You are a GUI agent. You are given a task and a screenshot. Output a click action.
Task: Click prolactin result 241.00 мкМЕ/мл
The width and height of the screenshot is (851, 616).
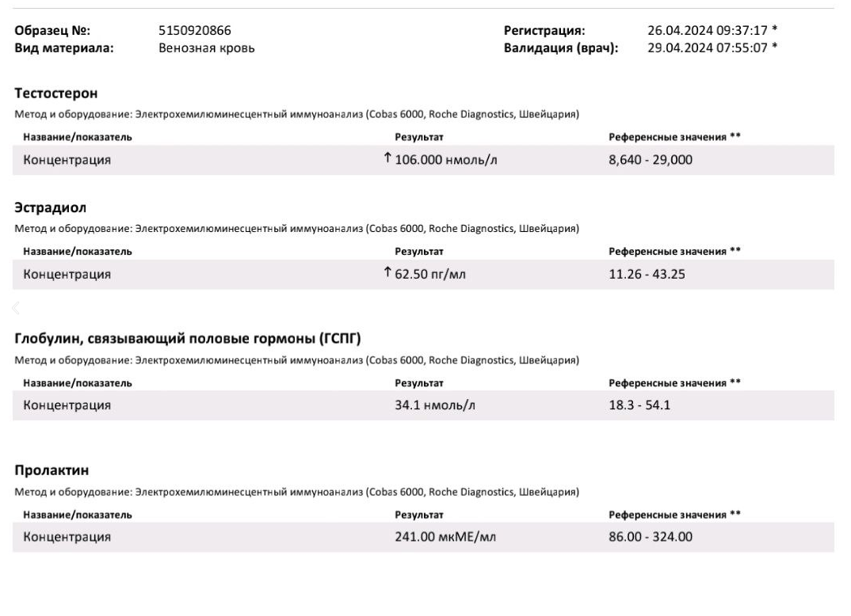point(446,537)
